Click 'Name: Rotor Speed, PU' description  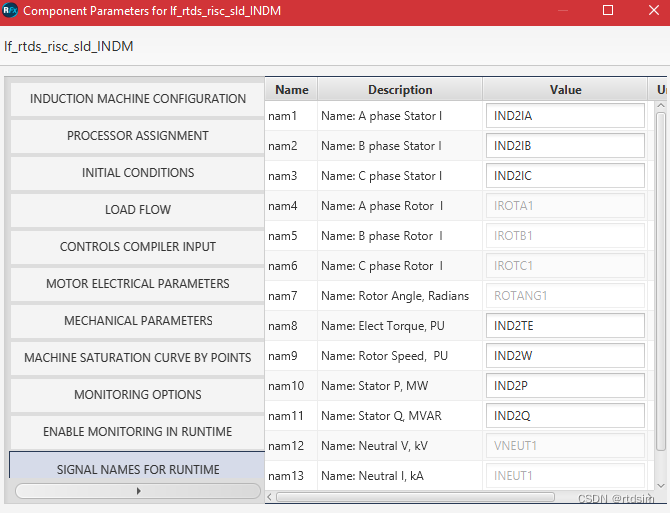384,356
